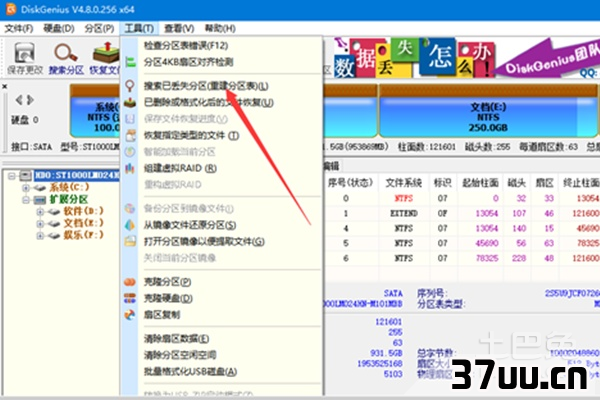This screenshot has height=400, width=600.
Task: Select 扩展分区 in the tree
Action: [x=69, y=199]
